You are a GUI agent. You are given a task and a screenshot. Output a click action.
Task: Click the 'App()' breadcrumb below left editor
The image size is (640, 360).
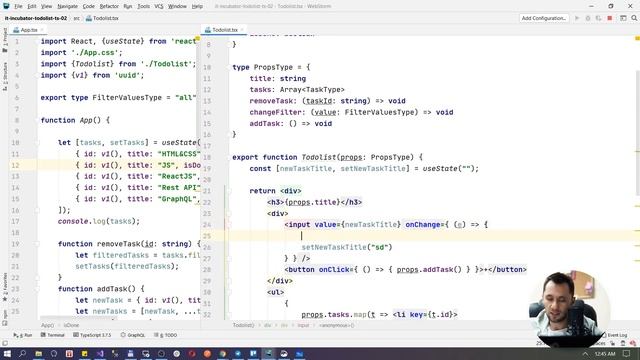point(47,325)
